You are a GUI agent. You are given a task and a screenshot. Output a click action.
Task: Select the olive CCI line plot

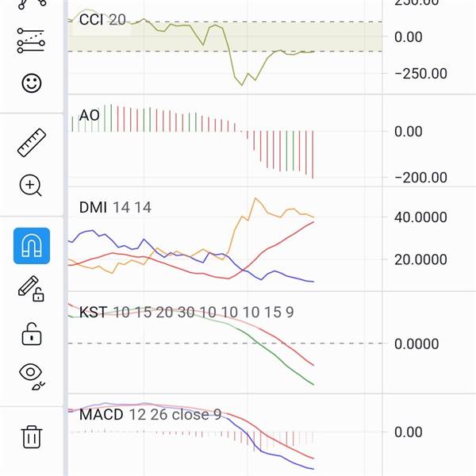241,84
